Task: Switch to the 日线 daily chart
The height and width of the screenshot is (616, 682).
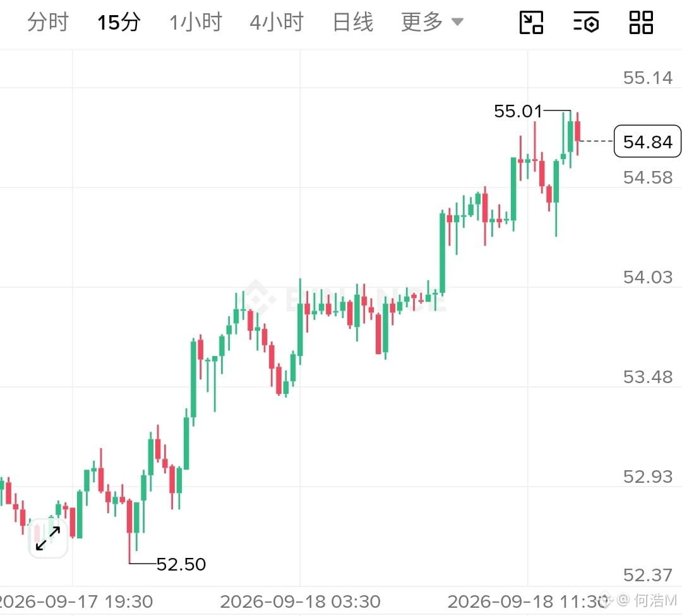Action: tap(353, 22)
